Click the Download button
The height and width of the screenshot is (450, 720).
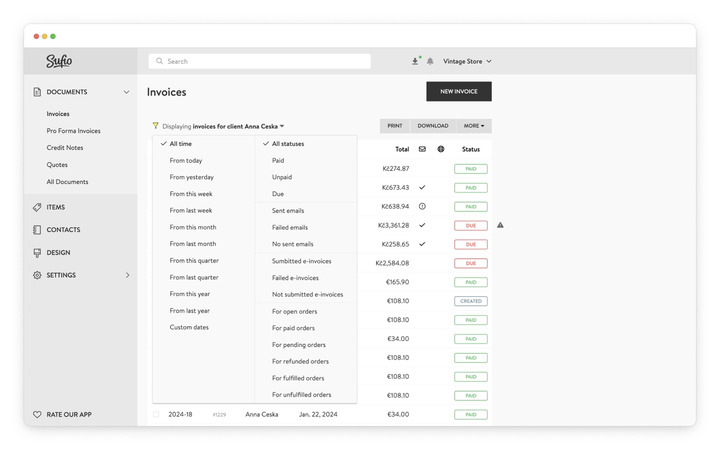pyautogui.click(x=433, y=126)
